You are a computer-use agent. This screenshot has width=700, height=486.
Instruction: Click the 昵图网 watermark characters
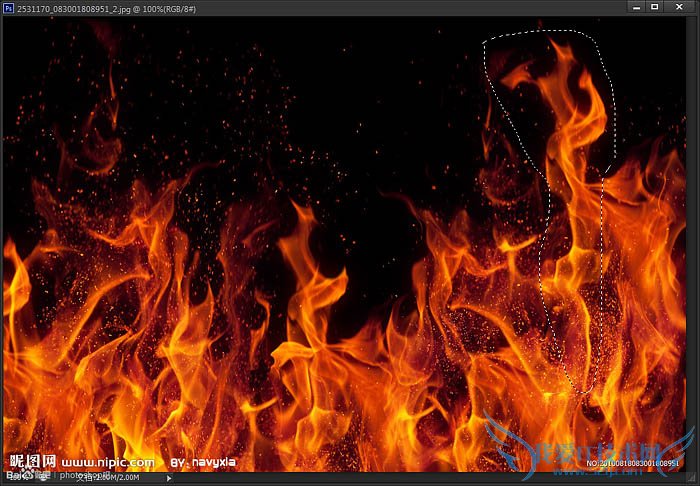[30, 462]
